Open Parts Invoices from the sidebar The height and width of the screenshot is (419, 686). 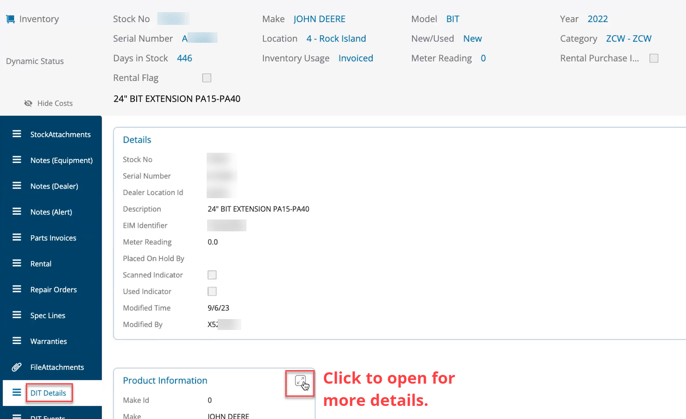tap(54, 238)
